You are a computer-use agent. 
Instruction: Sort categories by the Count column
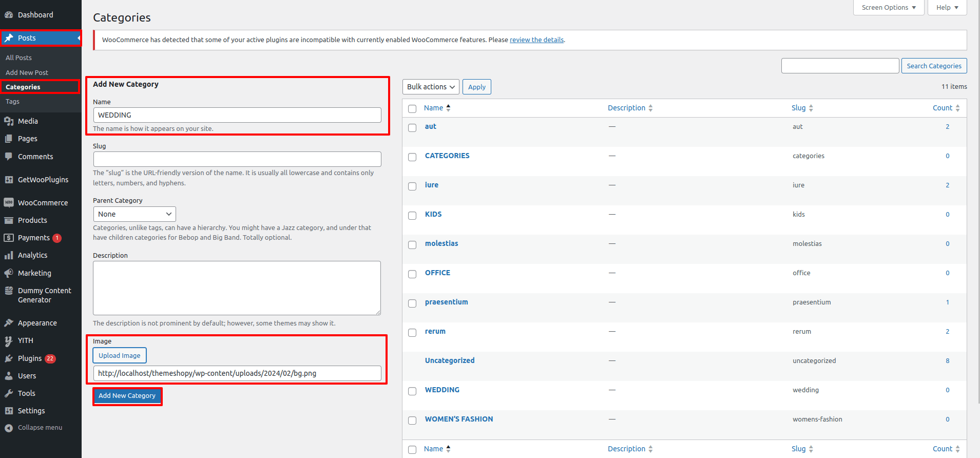point(942,108)
